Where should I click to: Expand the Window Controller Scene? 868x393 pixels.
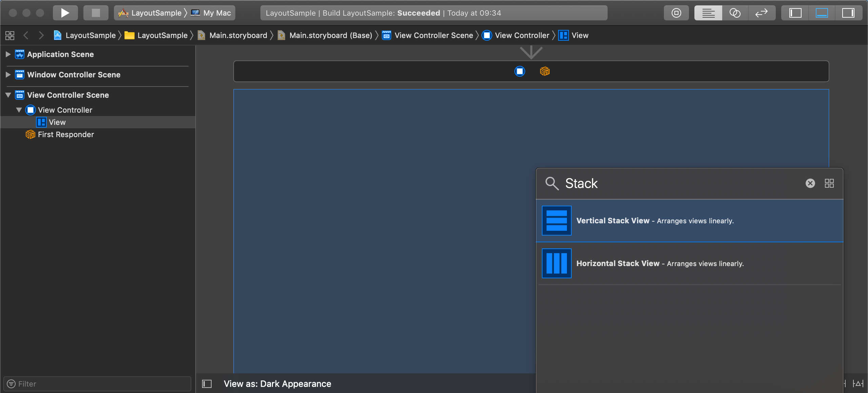[x=7, y=75]
